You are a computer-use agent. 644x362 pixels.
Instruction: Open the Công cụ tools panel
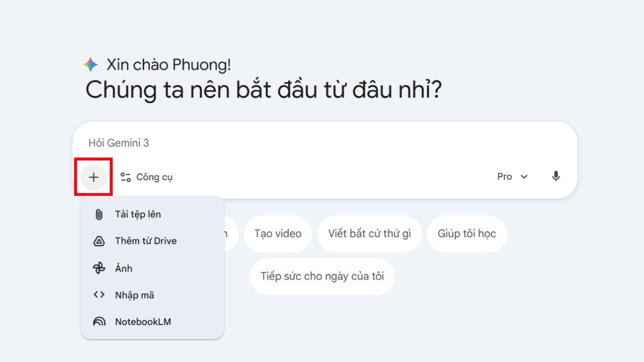point(146,176)
